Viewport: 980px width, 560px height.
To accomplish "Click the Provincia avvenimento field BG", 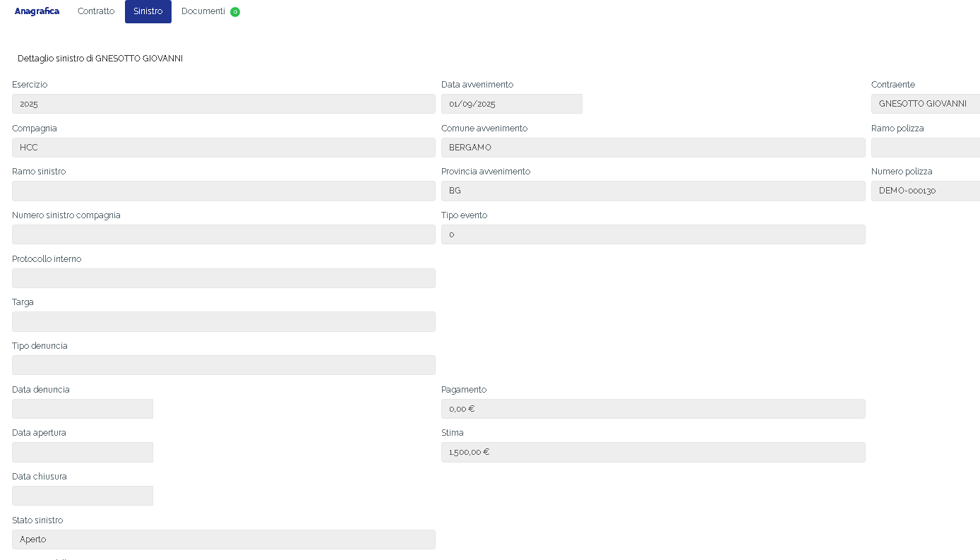I will [x=652, y=191].
